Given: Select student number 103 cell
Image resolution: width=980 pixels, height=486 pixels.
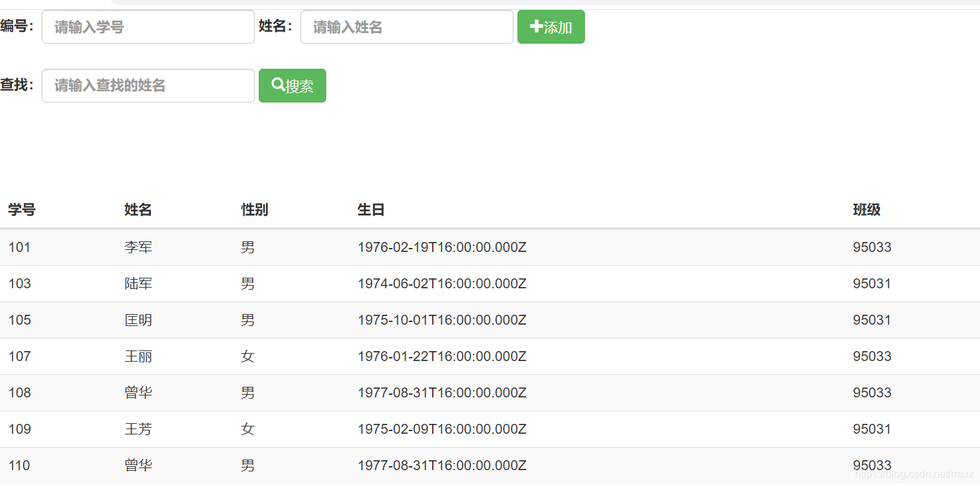Looking at the screenshot, I should (x=19, y=284).
